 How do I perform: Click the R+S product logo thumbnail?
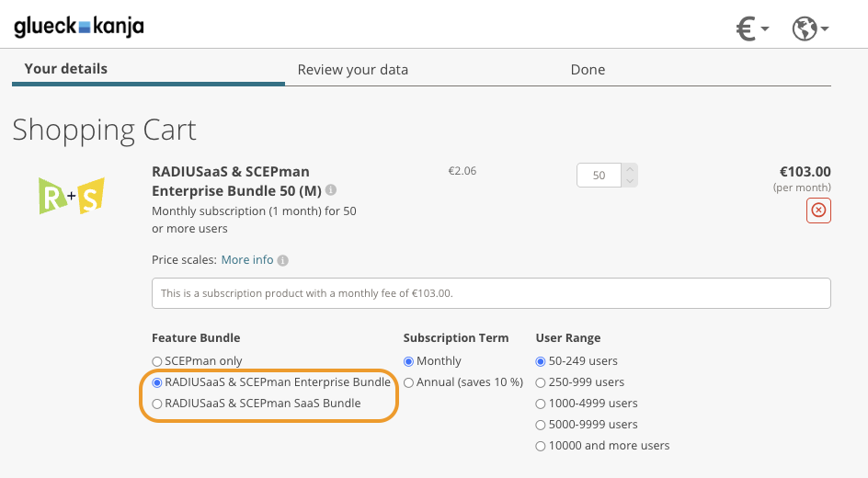point(71,195)
